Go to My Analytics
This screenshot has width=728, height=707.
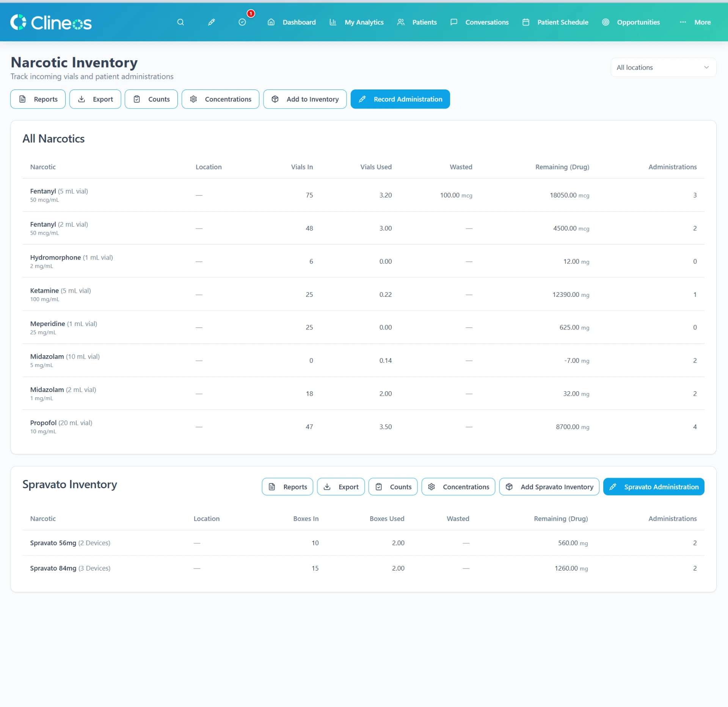[357, 22]
